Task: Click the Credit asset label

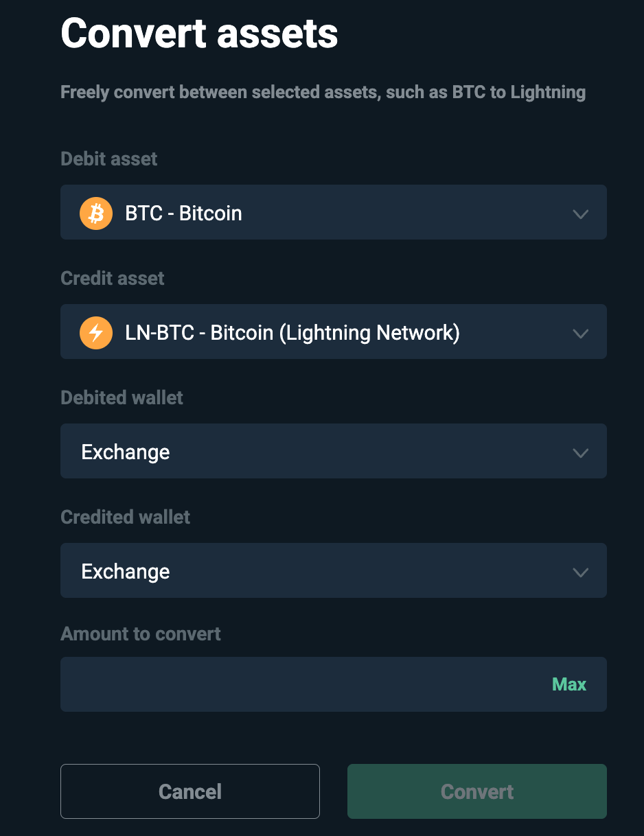Action: (113, 278)
